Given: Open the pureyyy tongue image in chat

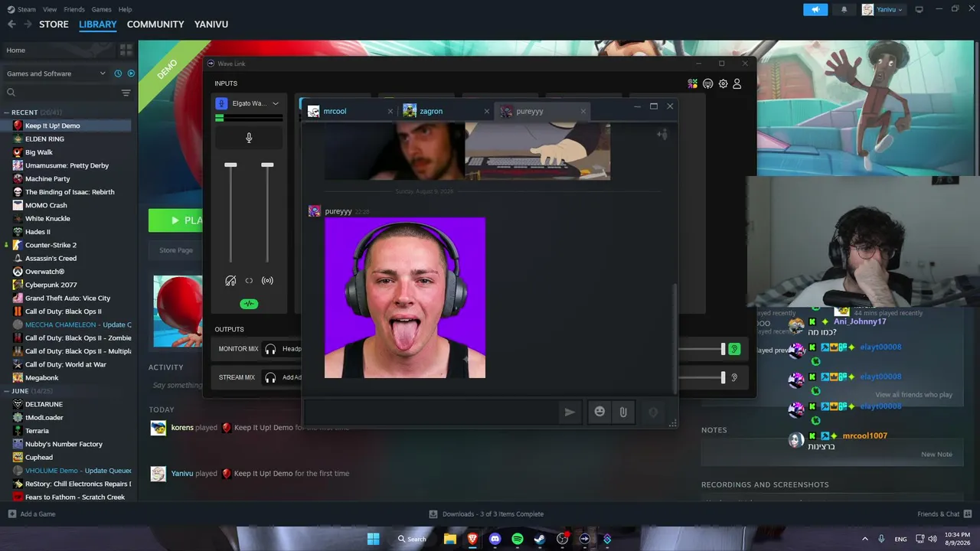Looking at the screenshot, I should [x=405, y=298].
